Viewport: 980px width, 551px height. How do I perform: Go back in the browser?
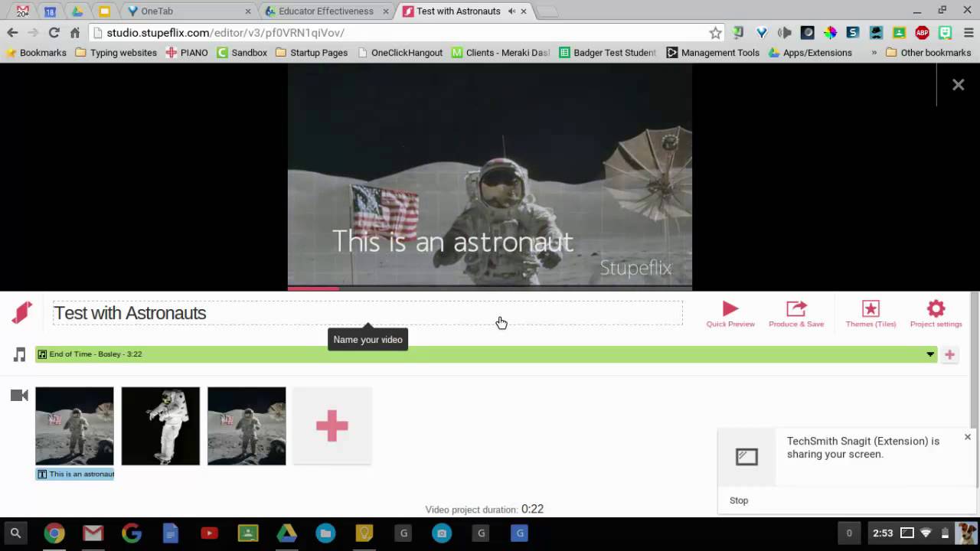12,33
